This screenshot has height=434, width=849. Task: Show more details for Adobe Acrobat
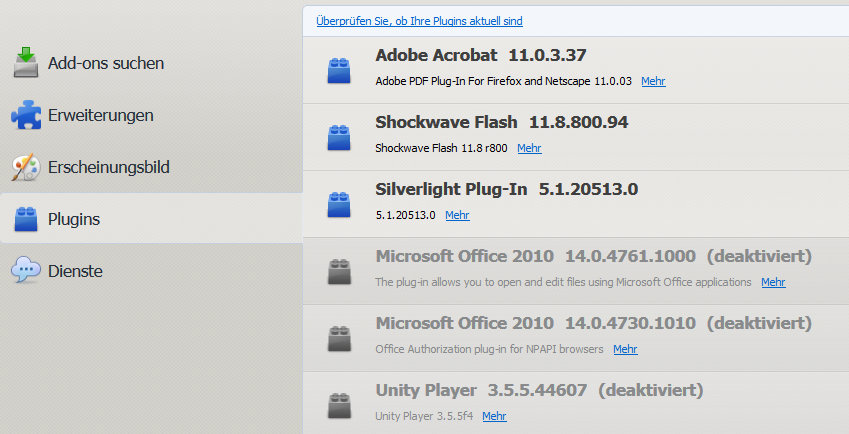[653, 81]
